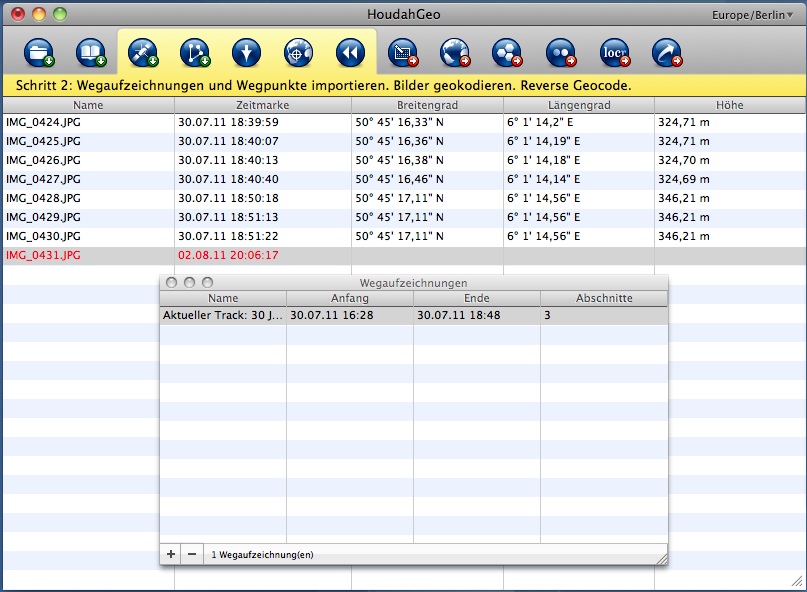The height and width of the screenshot is (592, 807).
Task: Click altitude value 324,70 m
Action: (x=683, y=160)
